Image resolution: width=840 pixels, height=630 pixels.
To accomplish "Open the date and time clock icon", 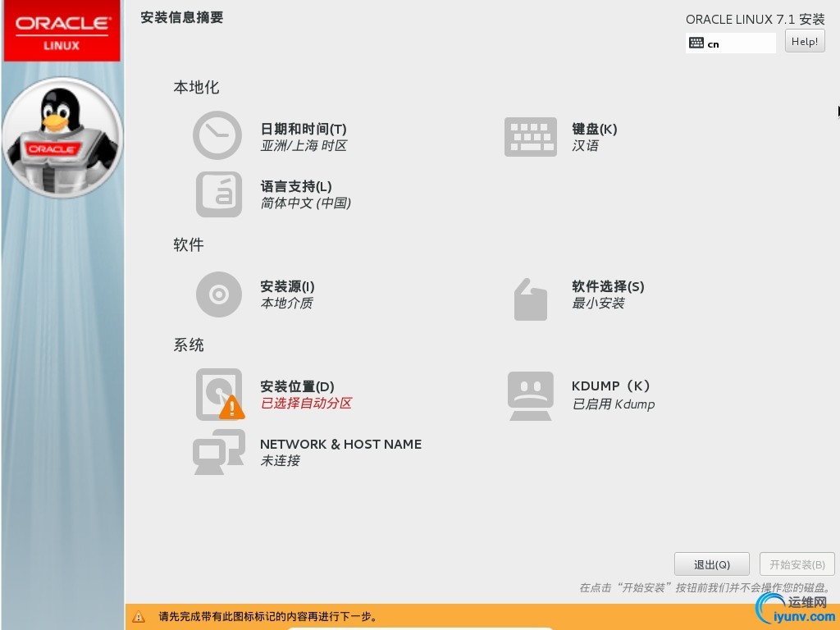I will click(217, 135).
